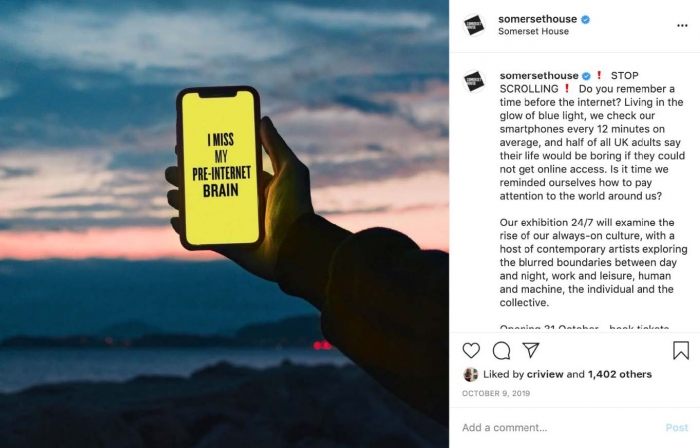The height and width of the screenshot is (448, 700).
Task: Open Somerset House location link
Action: [x=533, y=31]
